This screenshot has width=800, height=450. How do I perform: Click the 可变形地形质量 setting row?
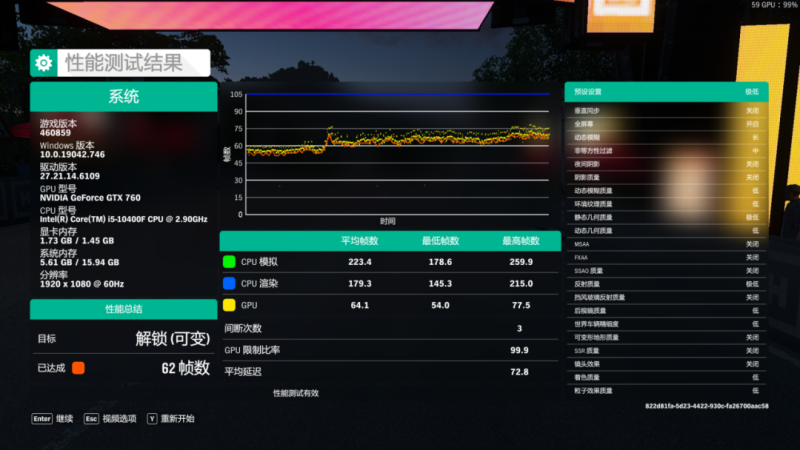pos(666,337)
